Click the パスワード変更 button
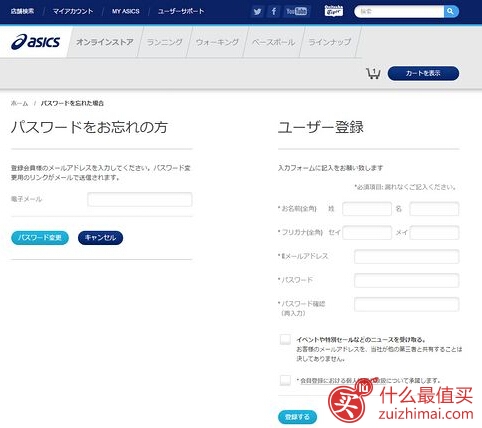 click(x=40, y=238)
